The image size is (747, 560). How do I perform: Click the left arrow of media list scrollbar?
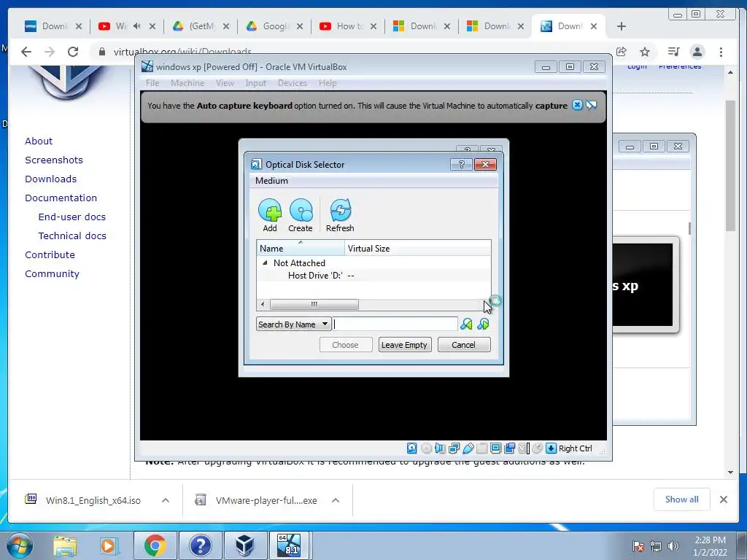pyautogui.click(x=263, y=304)
